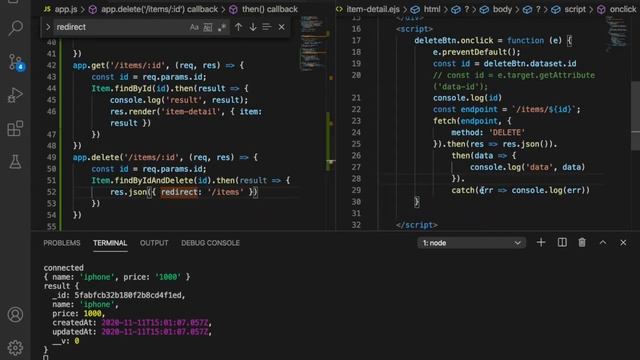Go to previous match arrow
The width and height of the screenshot is (640, 360).
(238, 27)
